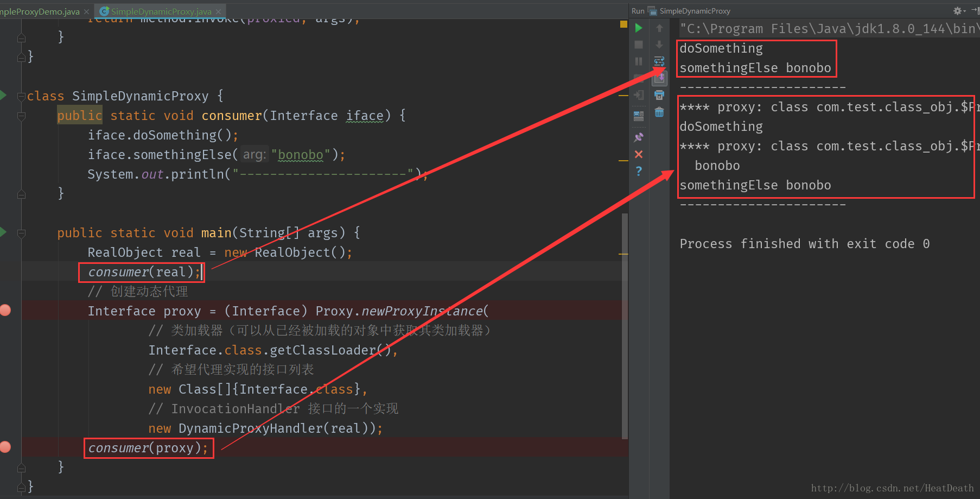Click 'Interface.class.getClassLoader()' in code
This screenshot has height=499, width=980.
click(269, 350)
